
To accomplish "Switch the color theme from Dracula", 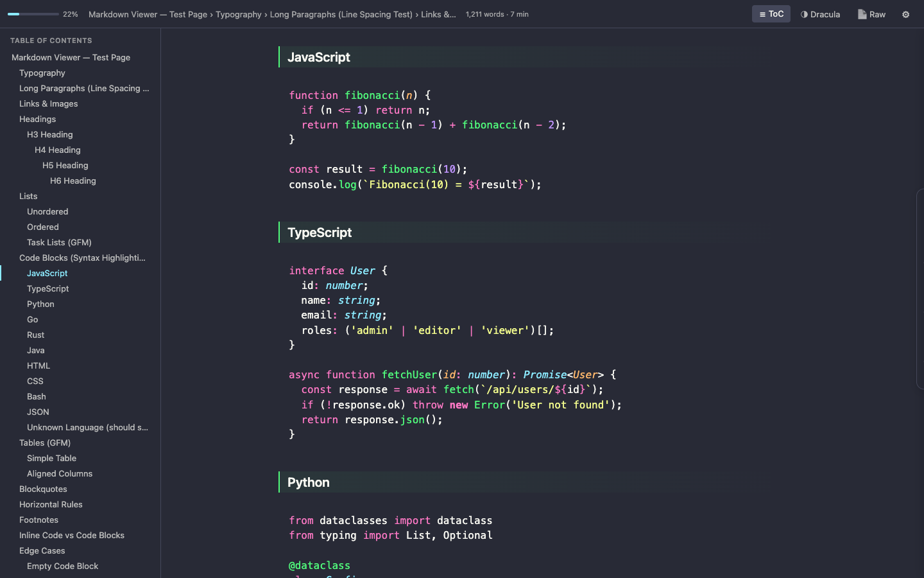I will [821, 14].
